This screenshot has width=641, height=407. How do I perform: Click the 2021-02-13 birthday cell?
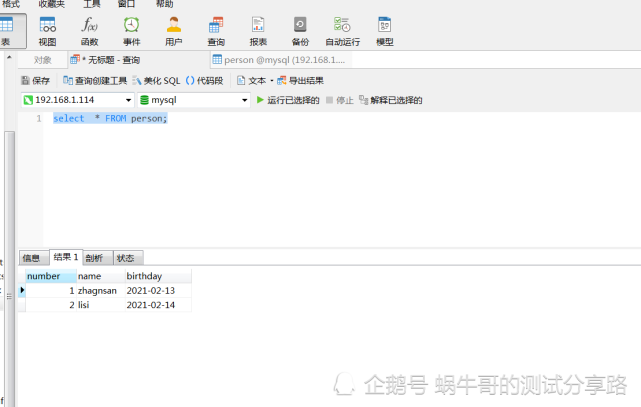click(158, 291)
